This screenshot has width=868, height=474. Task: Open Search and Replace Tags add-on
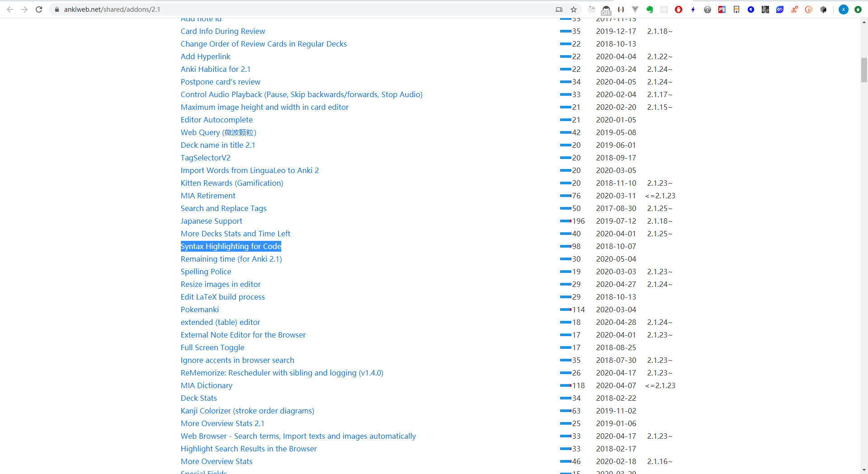[223, 208]
